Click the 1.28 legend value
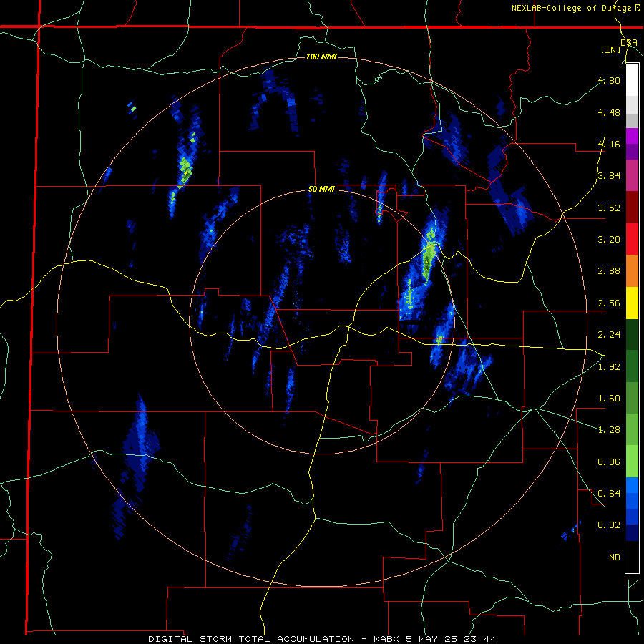The height and width of the screenshot is (644, 644). 609,430
